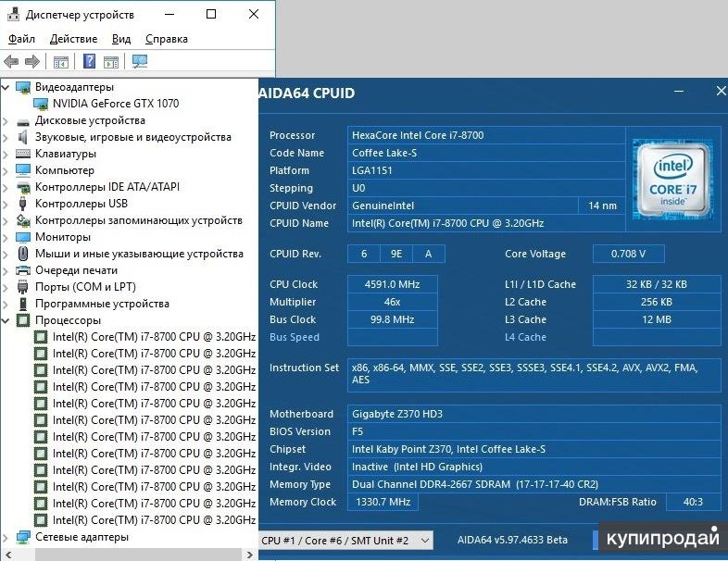Click the Дисковые устройства drive icon
728x561 pixels.
click(23, 121)
